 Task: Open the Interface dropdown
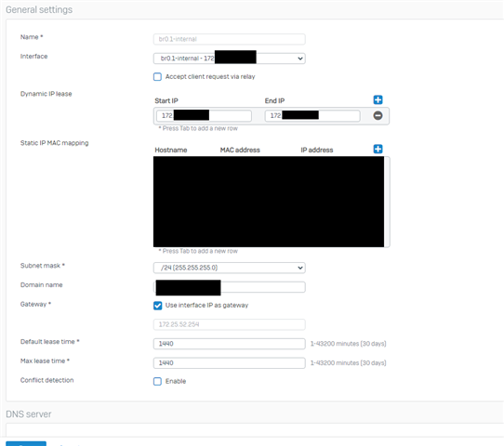pos(229,59)
